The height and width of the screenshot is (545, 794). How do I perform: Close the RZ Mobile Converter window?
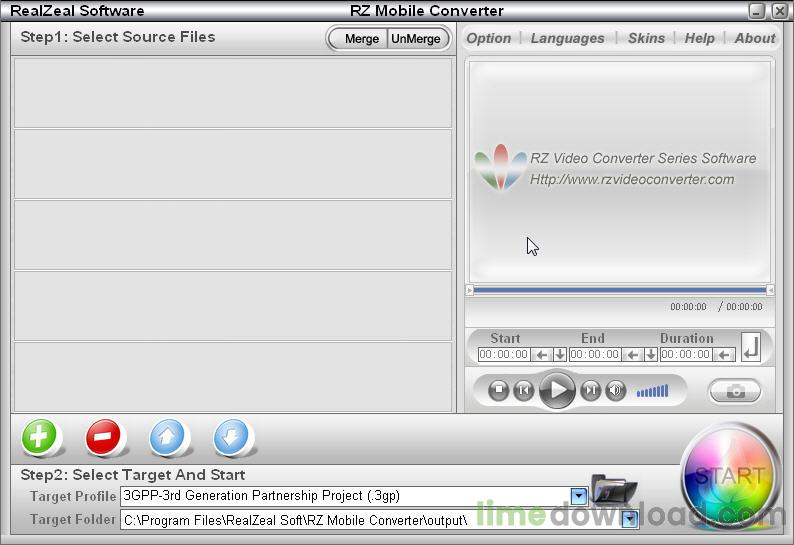pyautogui.click(x=779, y=11)
